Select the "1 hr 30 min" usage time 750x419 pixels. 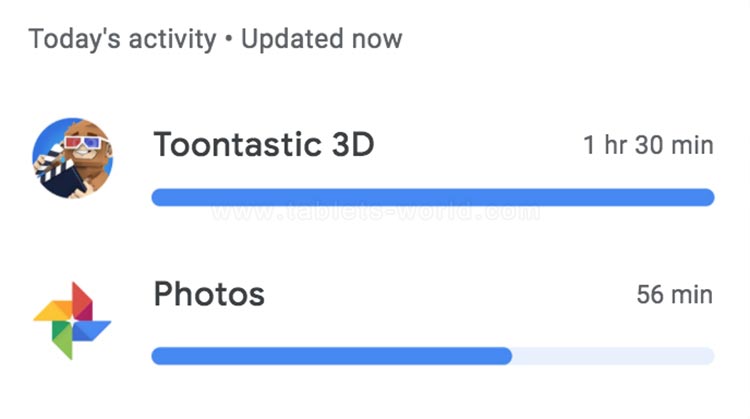tap(648, 146)
